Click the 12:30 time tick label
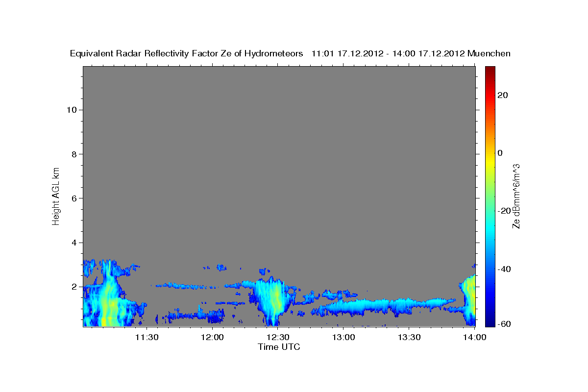Image resolution: width=588 pixels, height=392 pixels. 278,337
